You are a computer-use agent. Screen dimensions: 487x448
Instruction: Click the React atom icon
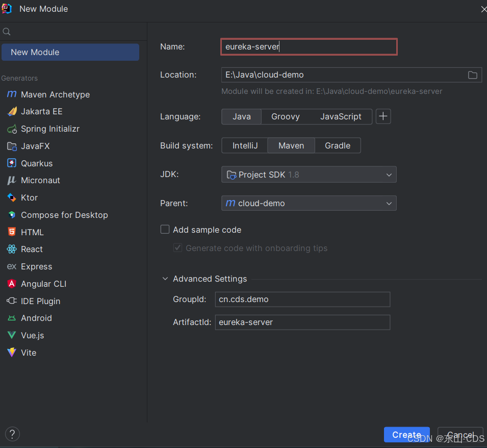tap(12, 249)
